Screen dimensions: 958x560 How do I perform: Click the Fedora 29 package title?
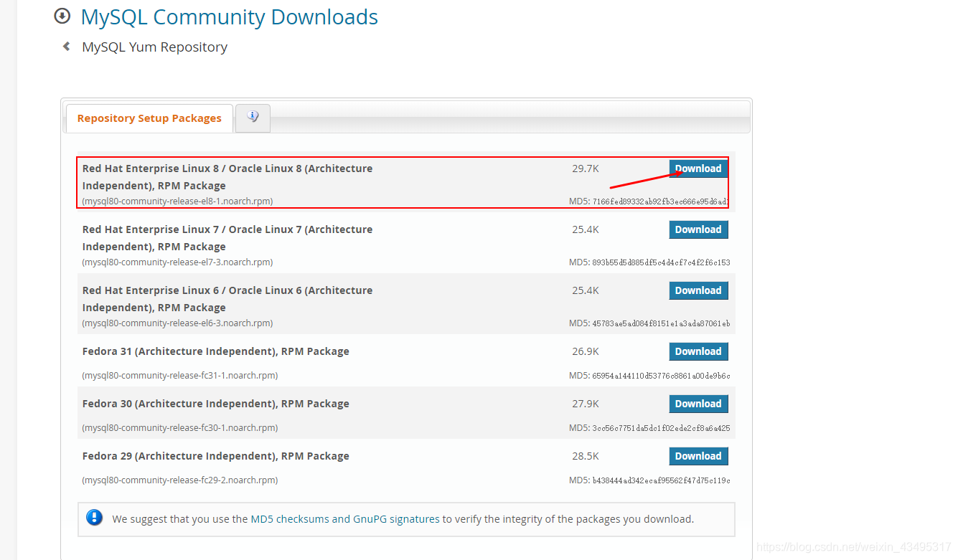click(216, 456)
